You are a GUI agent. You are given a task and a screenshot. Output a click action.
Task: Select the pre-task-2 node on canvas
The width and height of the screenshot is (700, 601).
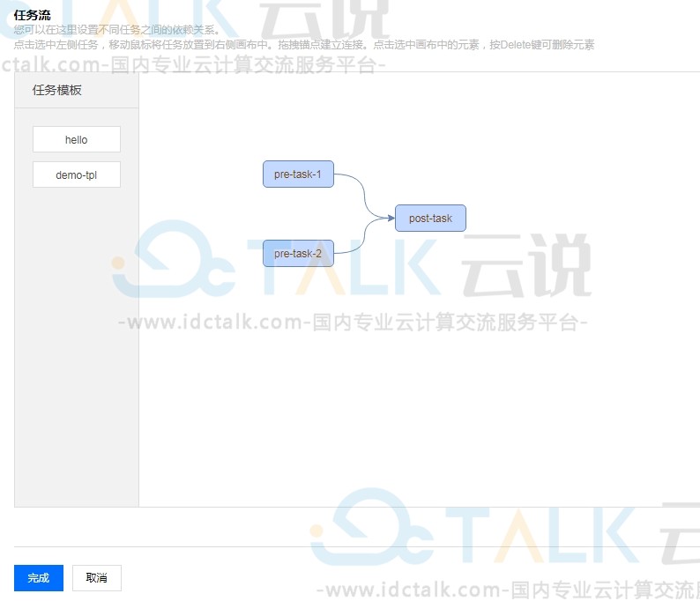coord(298,254)
